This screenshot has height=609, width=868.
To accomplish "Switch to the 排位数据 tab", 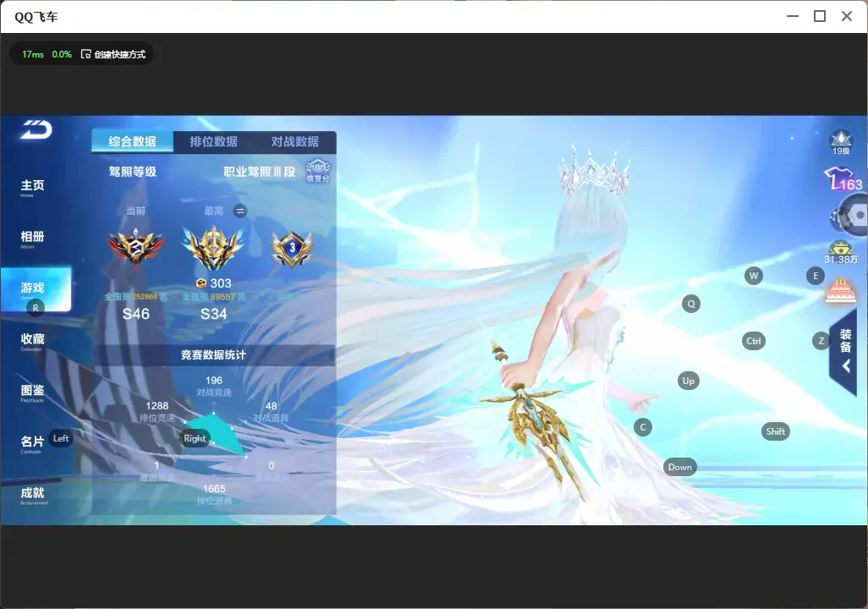I will pyautogui.click(x=214, y=142).
